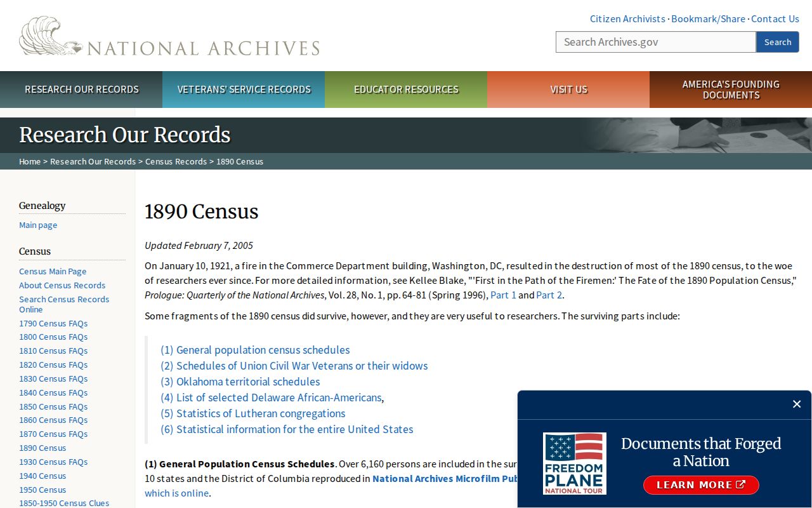Open the Contact Us link

pos(775,18)
